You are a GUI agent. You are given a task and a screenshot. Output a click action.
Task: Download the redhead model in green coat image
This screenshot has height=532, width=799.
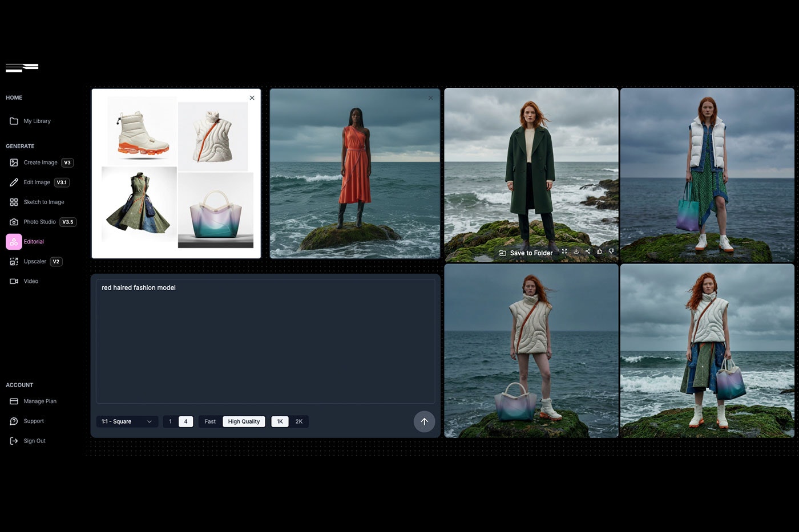[576, 251]
